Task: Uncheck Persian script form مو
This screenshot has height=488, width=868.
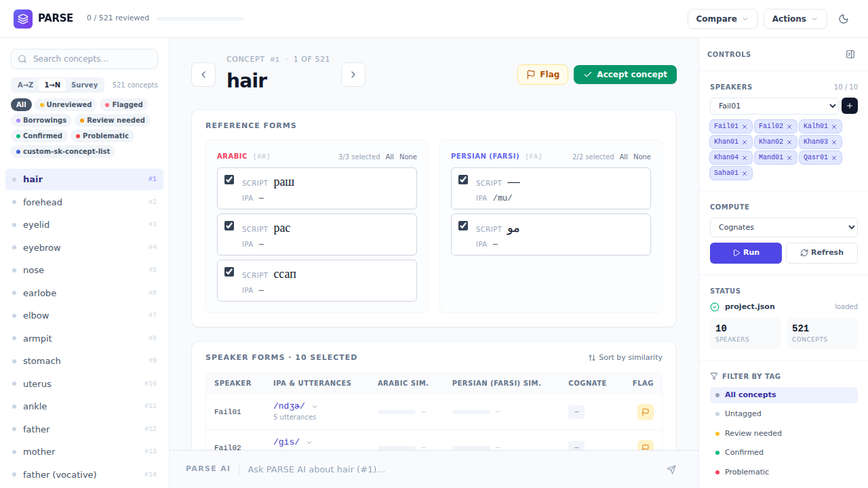Action: (x=463, y=226)
